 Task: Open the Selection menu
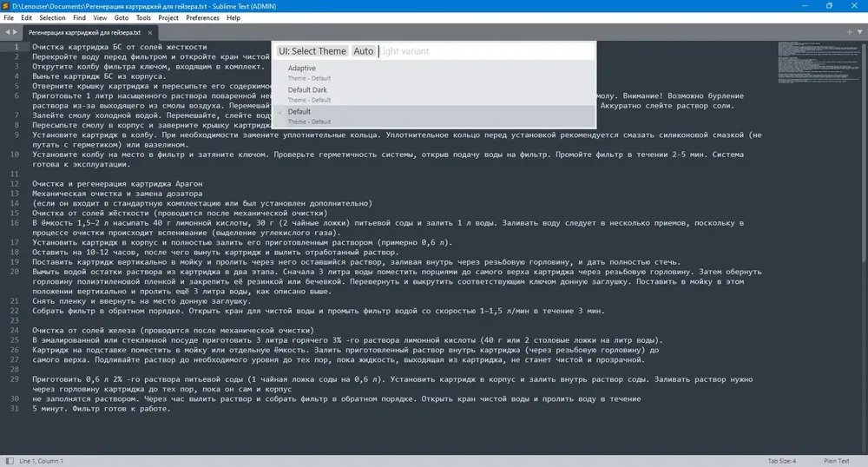tap(52, 17)
